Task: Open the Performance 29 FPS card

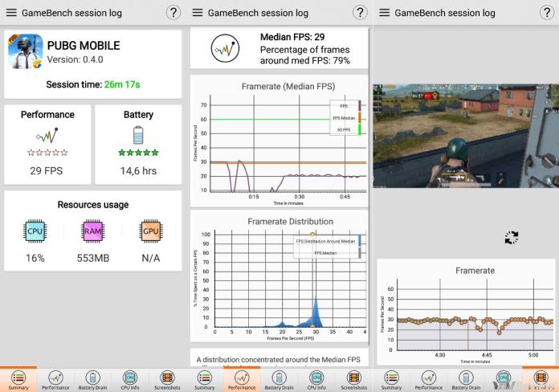Action: point(47,145)
